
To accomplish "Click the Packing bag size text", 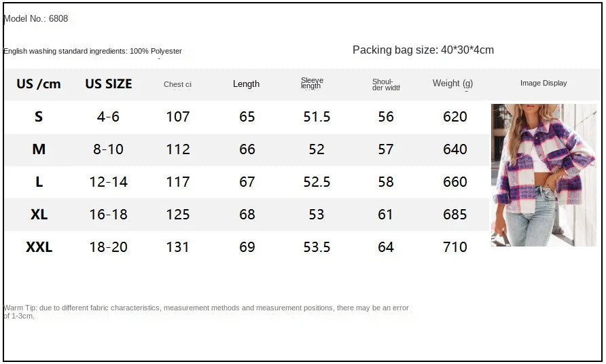I will [x=423, y=50].
